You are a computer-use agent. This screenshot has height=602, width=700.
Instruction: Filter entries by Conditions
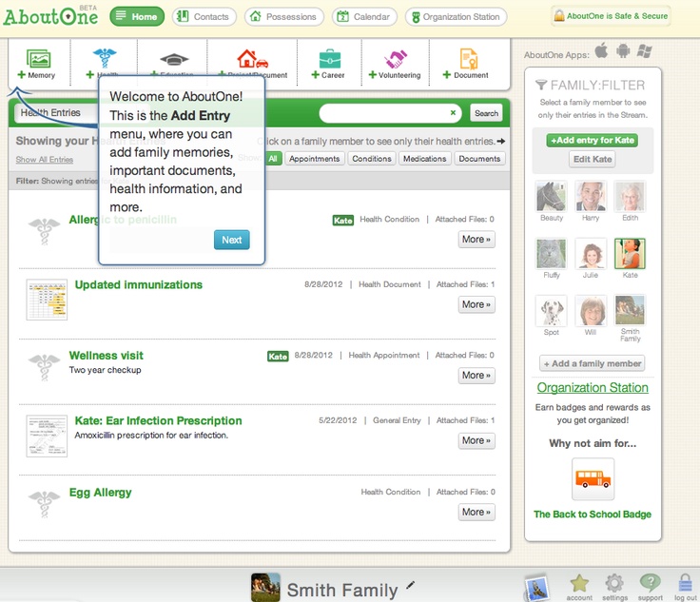372,159
